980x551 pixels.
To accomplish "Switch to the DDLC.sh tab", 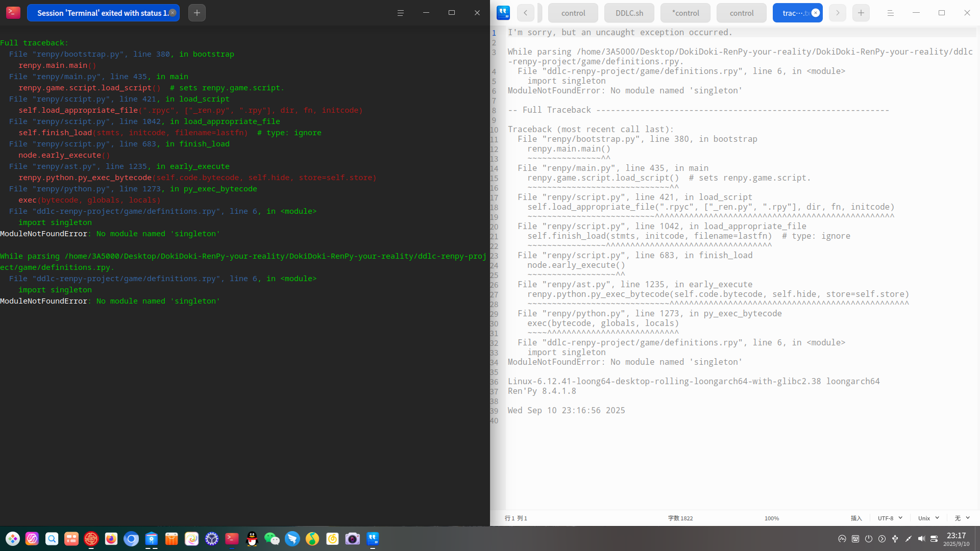I will (629, 13).
